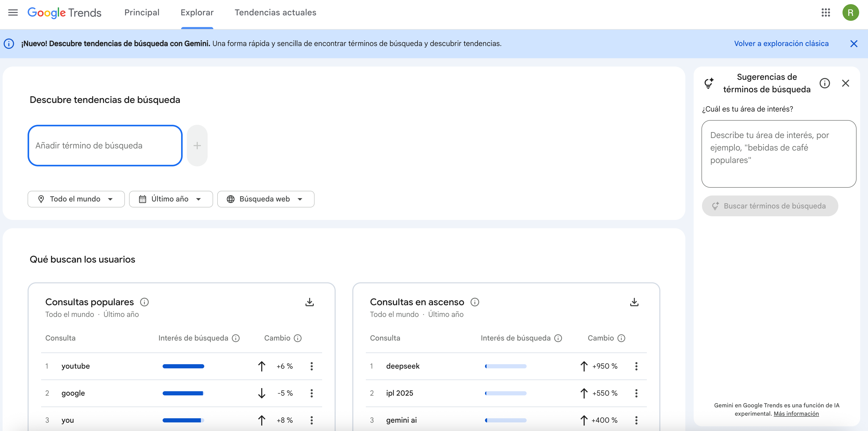This screenshot has height=431, width=868.
Task: Expand the Búsqueda web type dropdown
Action: pos(265,199)
